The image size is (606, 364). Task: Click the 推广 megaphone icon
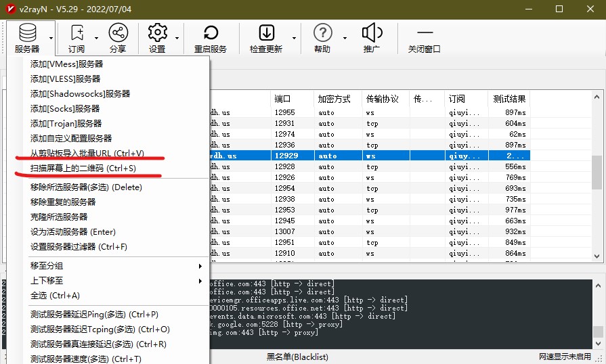[372, 37]
